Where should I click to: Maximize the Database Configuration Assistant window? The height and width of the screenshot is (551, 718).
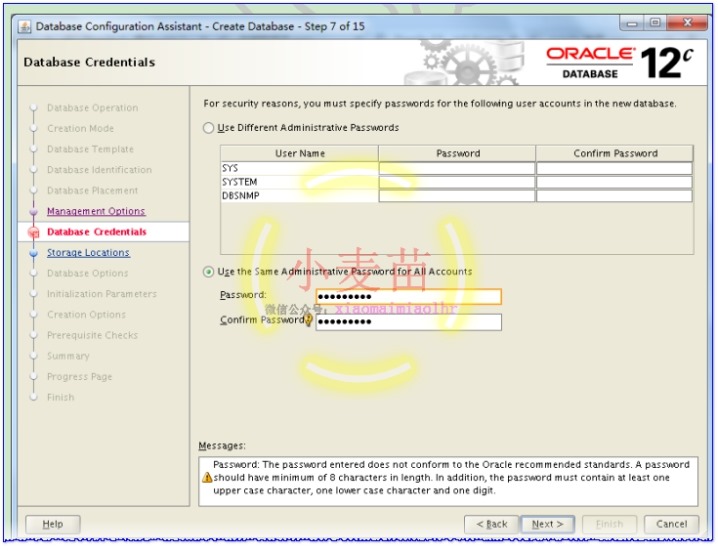pos(655,23)
